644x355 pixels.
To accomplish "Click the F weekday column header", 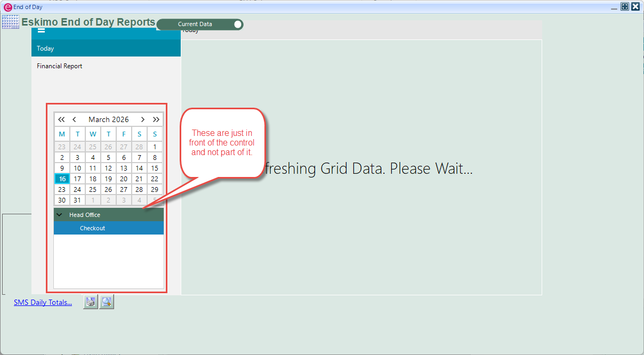I will coord(124,134).
